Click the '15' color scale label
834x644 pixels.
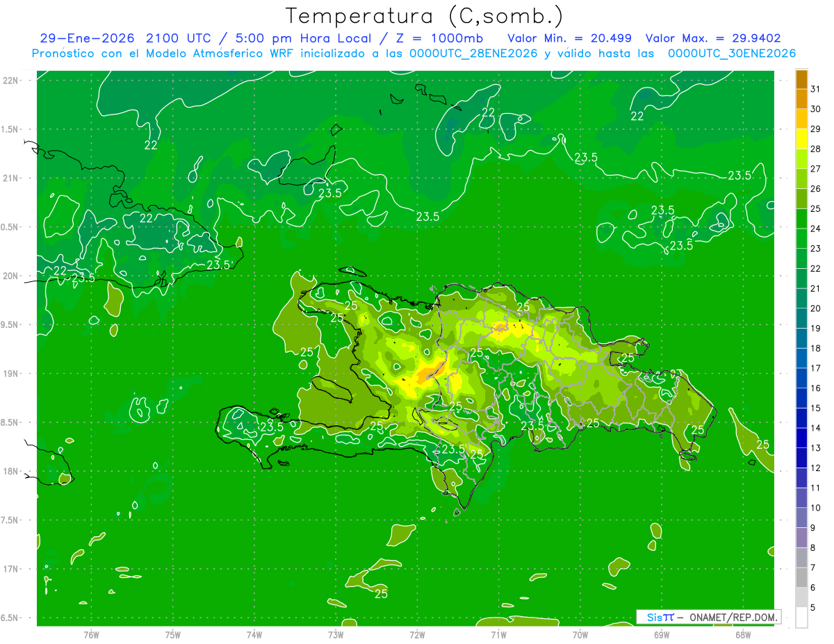click(x=816, y=408)
